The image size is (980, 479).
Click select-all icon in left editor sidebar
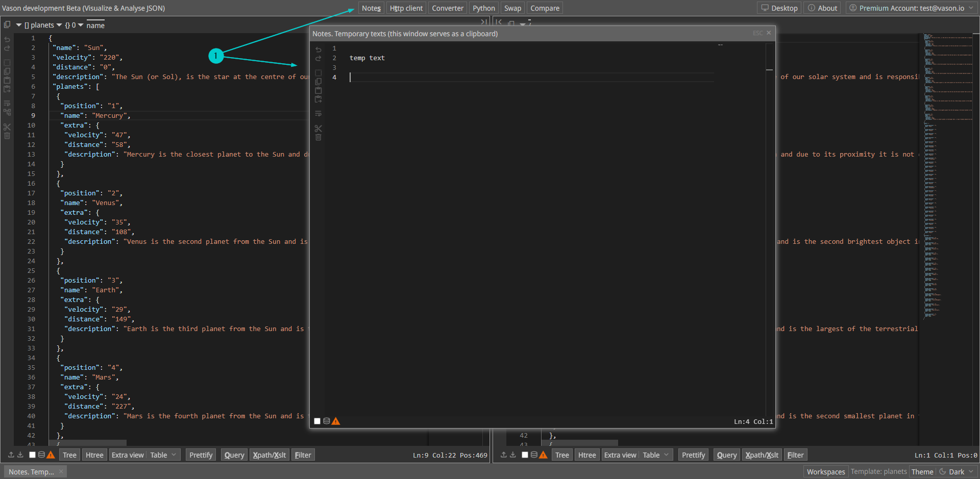(7, 63)
